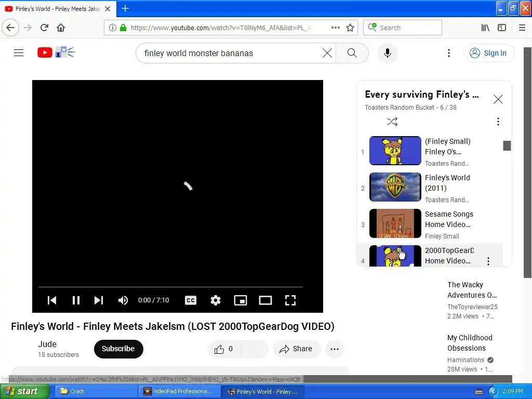Viewport: 532px width, 399px height.
Task: Click the Sign in button
Action: coord(489,53)
